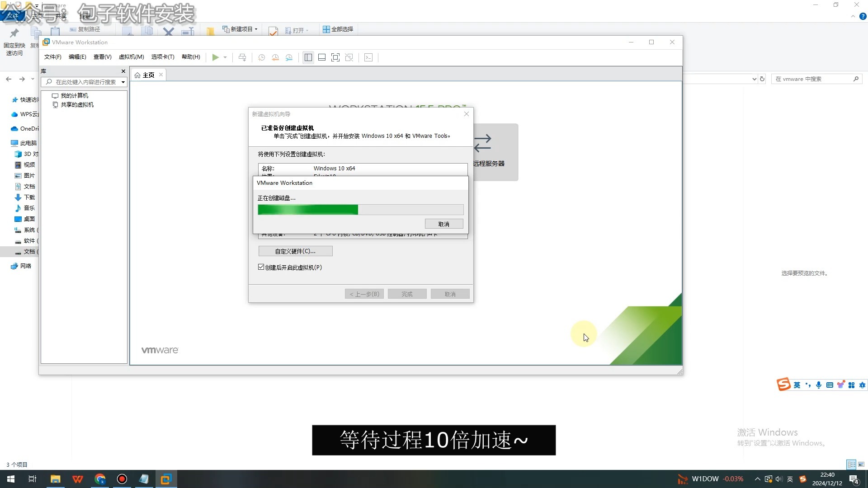Screen dimensions: 868x488
Task: Click the vmware logo at bottom left
Action: point(160,350)
